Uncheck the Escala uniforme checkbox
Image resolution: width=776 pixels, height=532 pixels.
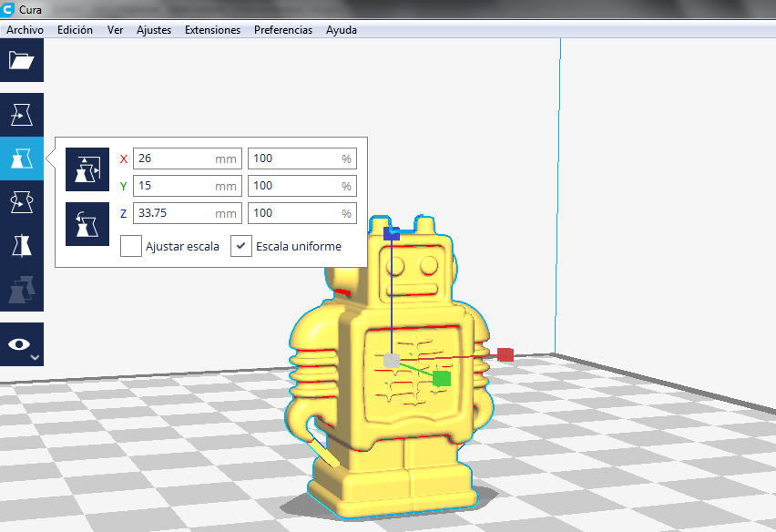[241, 246]
